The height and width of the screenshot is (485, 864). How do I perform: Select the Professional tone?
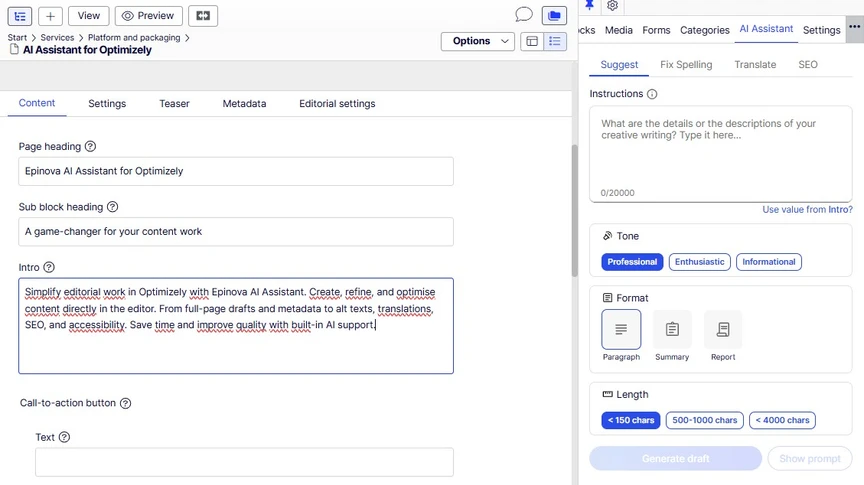pyautogui.click(x=632, y=262)
